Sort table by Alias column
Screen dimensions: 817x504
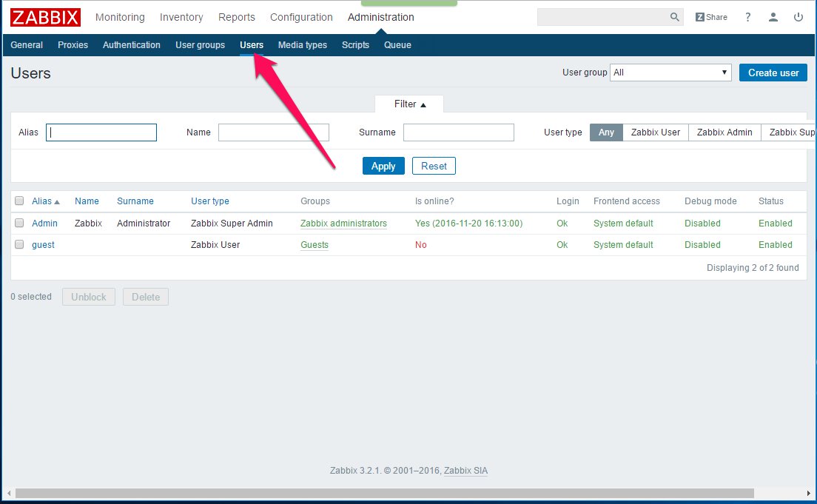[x=46, y=201]
